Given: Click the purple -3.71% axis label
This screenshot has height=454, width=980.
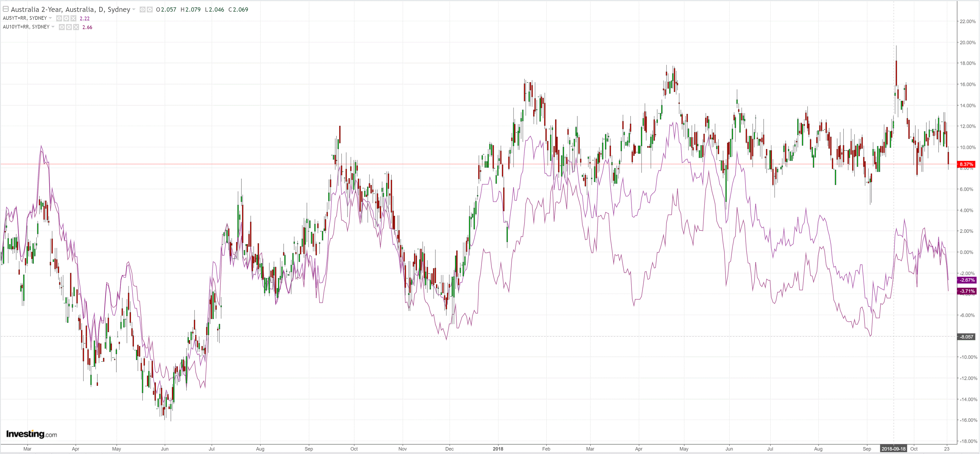Looking at the screenshot, I should (x=967, y=291).
